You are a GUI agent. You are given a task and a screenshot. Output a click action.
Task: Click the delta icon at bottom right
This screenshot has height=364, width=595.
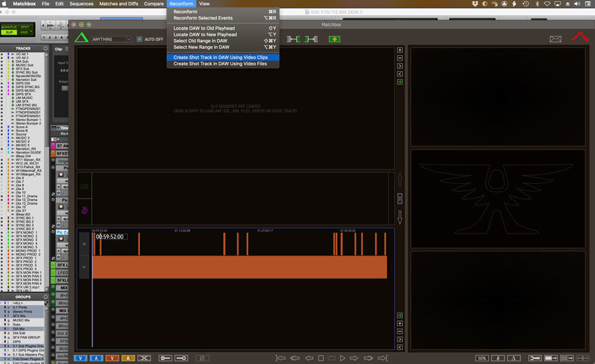[514, 358]
